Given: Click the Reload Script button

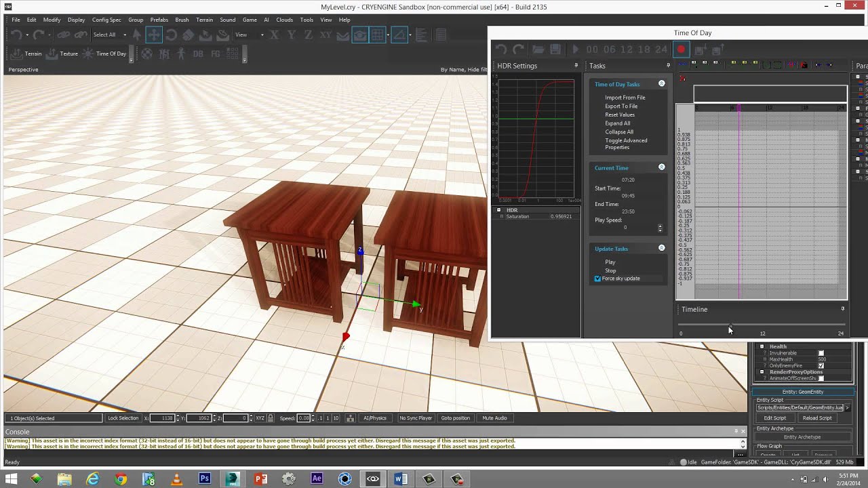Looking at the screenshot, I should tap(817, 418).
